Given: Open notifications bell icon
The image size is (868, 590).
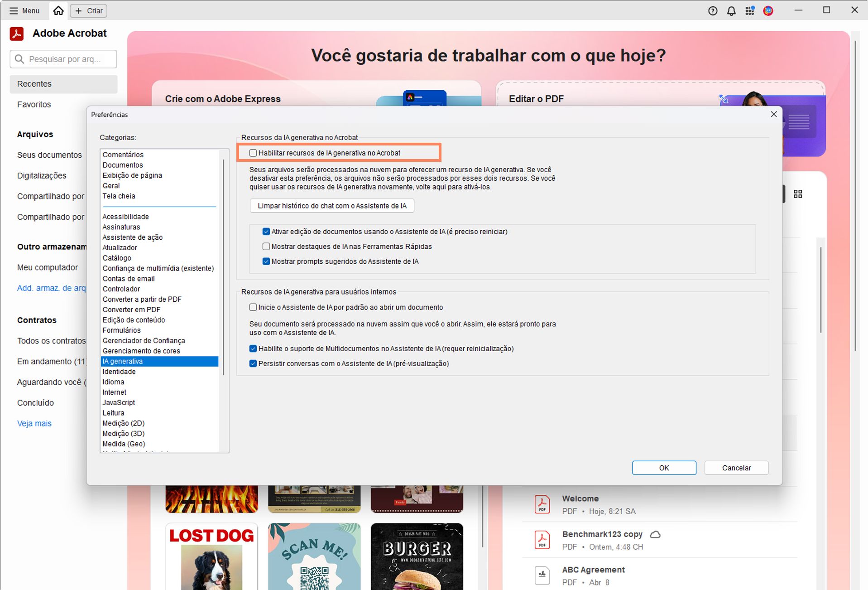Looking at the screenshot, I should (731, 11).
